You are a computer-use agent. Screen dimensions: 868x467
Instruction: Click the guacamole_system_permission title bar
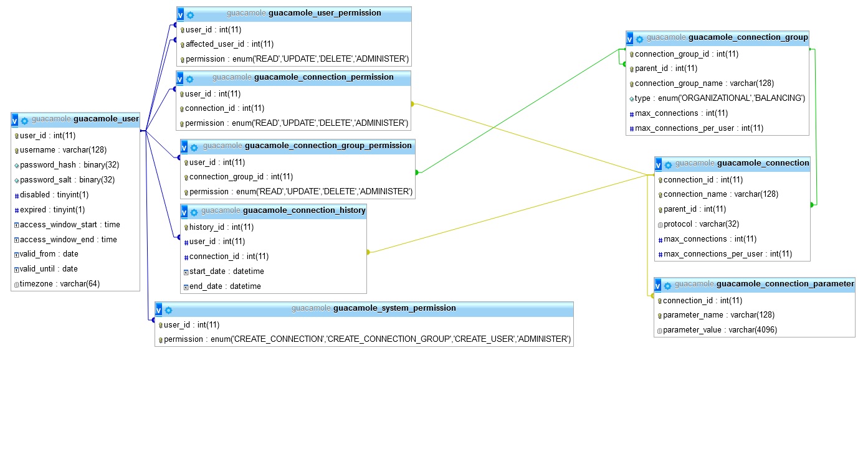364,309
